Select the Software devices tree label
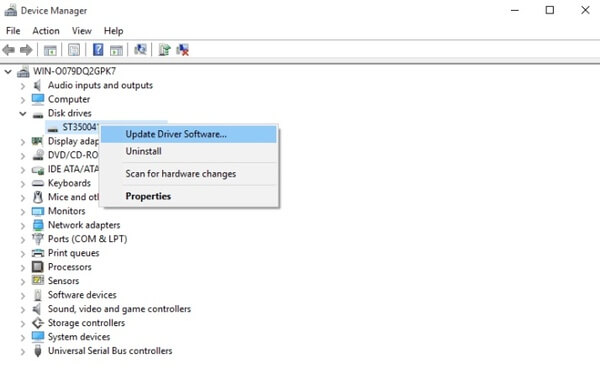Viewport: 600px width, 369px height. [x=82, y=295]
